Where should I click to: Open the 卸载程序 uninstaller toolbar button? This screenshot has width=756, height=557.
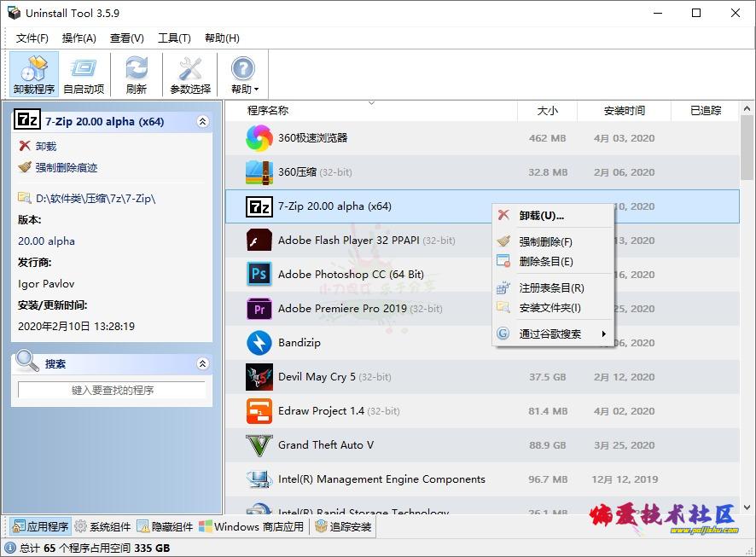click(34, 75)
